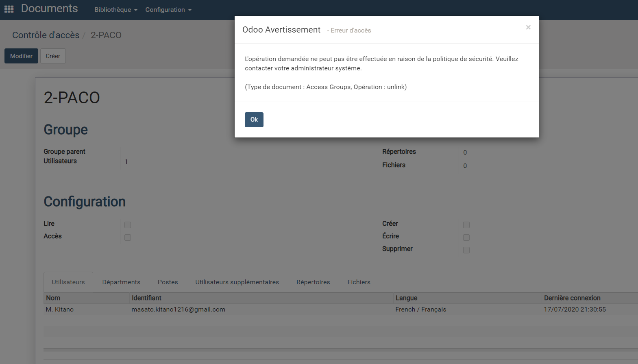Expand the Configuration dropdown menu
Screen dimensions: 638x364
(168, 10)
